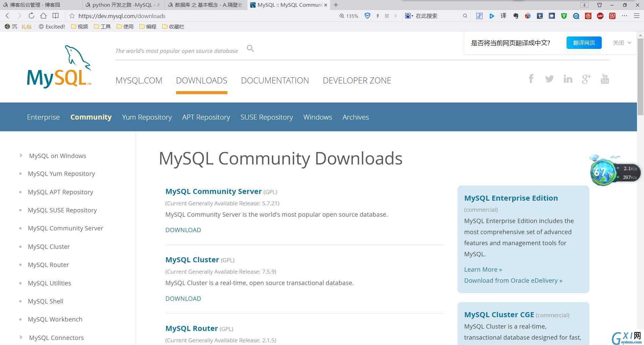Click the MySQL dolphin logo
This screenshot has height=345, width=644.
pyautogui.click(x=59, y=66)
